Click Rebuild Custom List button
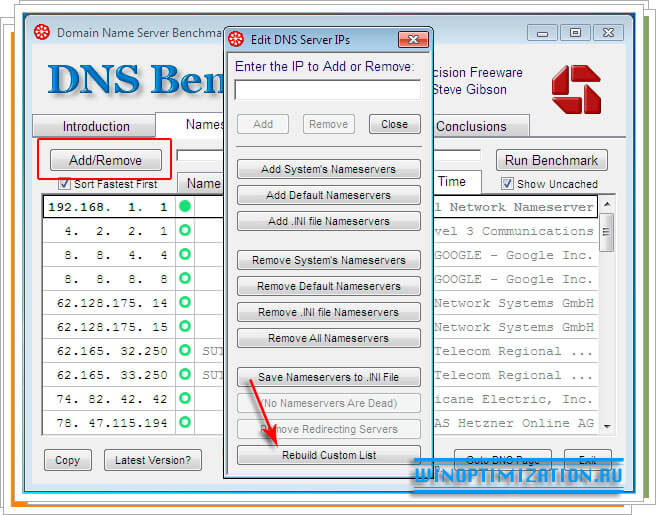 328,456
